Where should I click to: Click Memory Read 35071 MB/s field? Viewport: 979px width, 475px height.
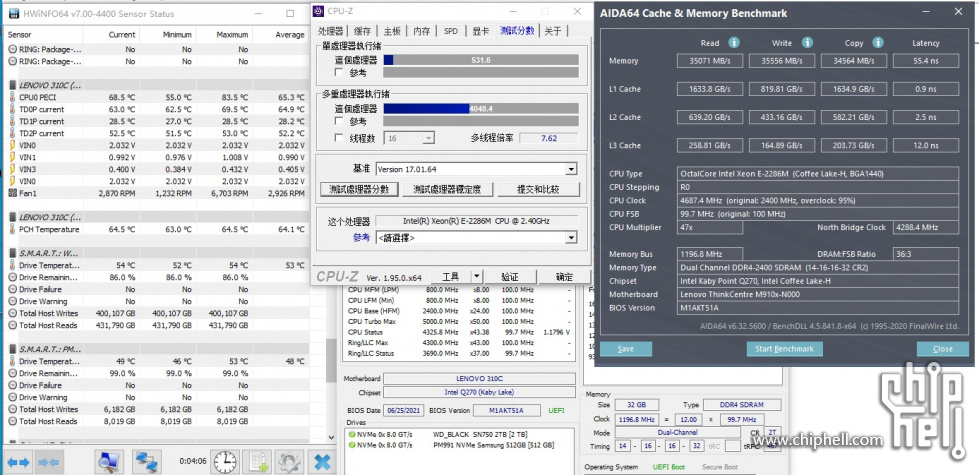point(710,61)
